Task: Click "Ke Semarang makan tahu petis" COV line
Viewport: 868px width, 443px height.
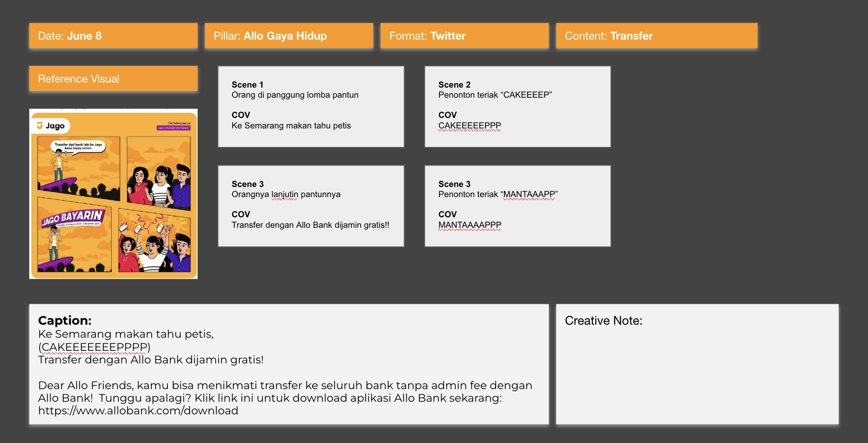Action: [291, 125]
